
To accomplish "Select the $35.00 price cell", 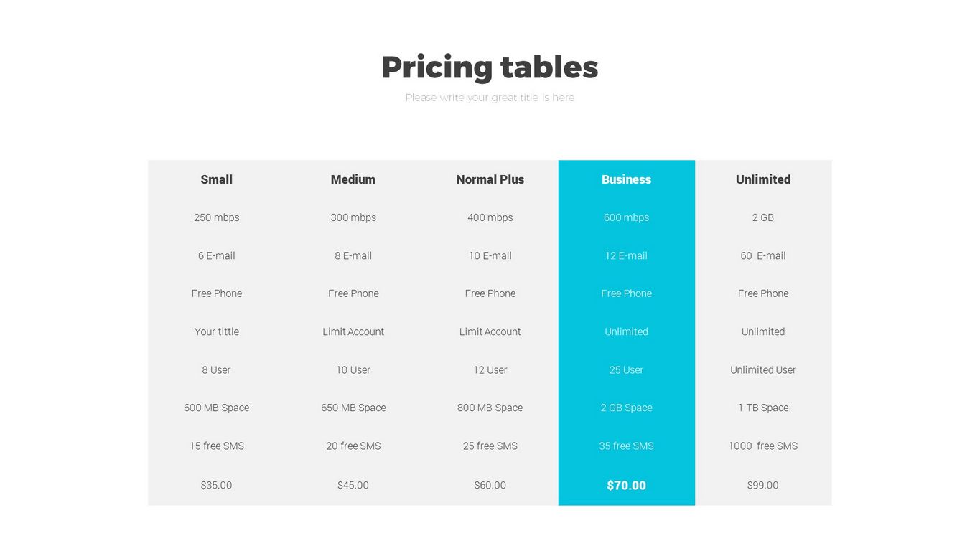I will pos(217,486).
